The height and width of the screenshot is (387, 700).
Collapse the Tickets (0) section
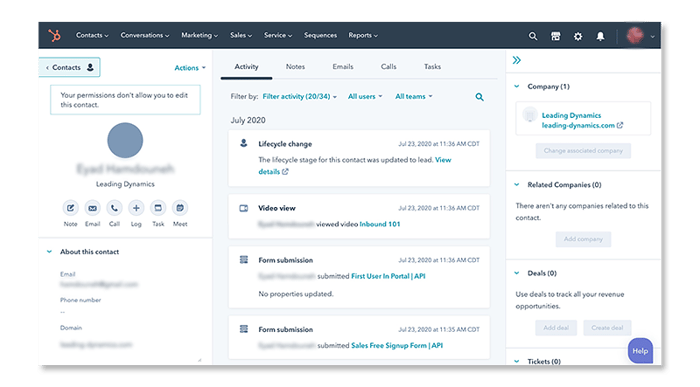(x=517, y=361)
